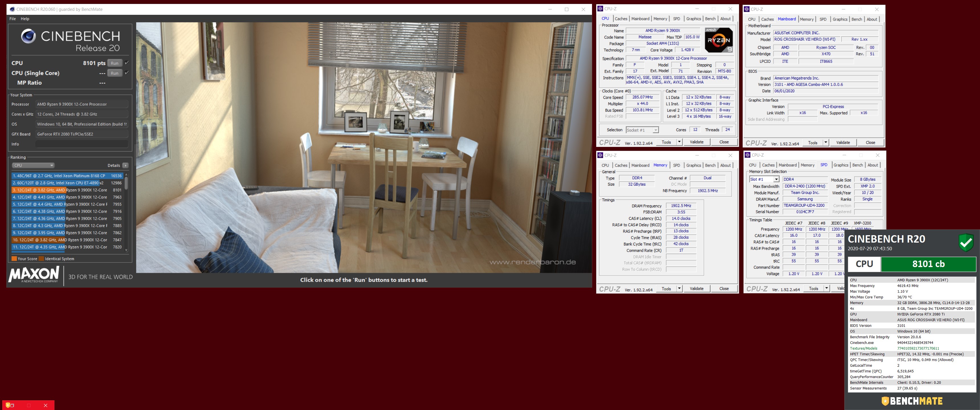Screen dimensions: 980x410
Task: Click the green BenchMate verification shield
Action: click(x=966, y=243)
